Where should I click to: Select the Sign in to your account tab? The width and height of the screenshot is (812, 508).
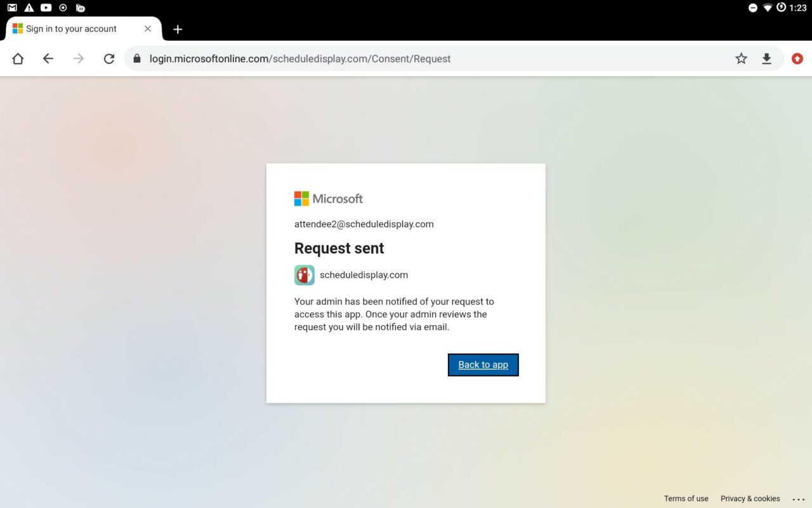[x=71, y=29]
